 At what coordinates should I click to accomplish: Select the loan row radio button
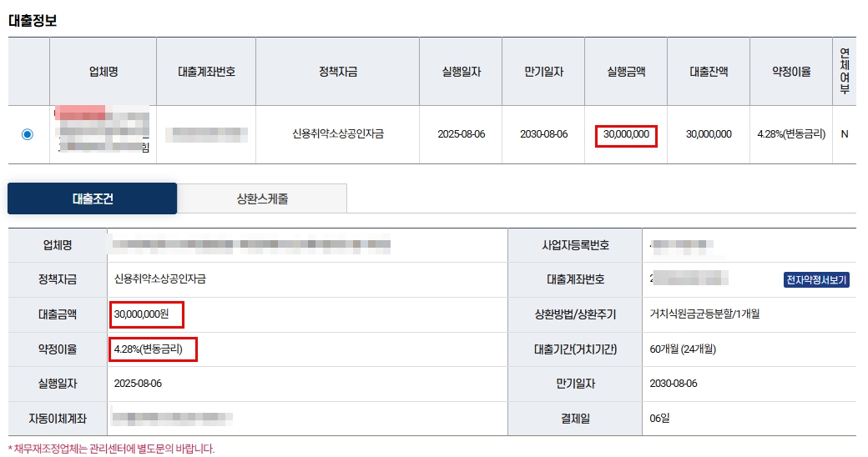pyautogui.click(x=27, y=134)
